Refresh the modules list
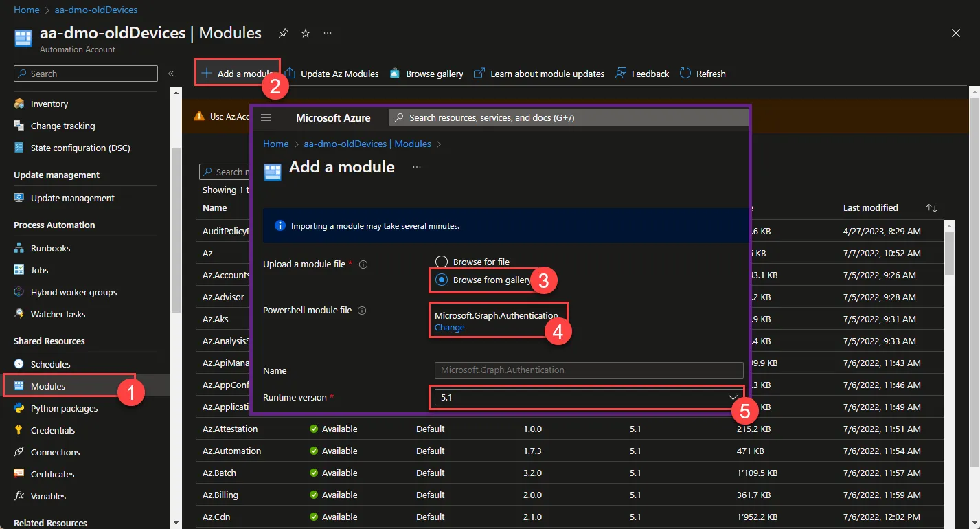Image resolution: width=980 pixels, height=529 pixels. (x=703, y=74)
